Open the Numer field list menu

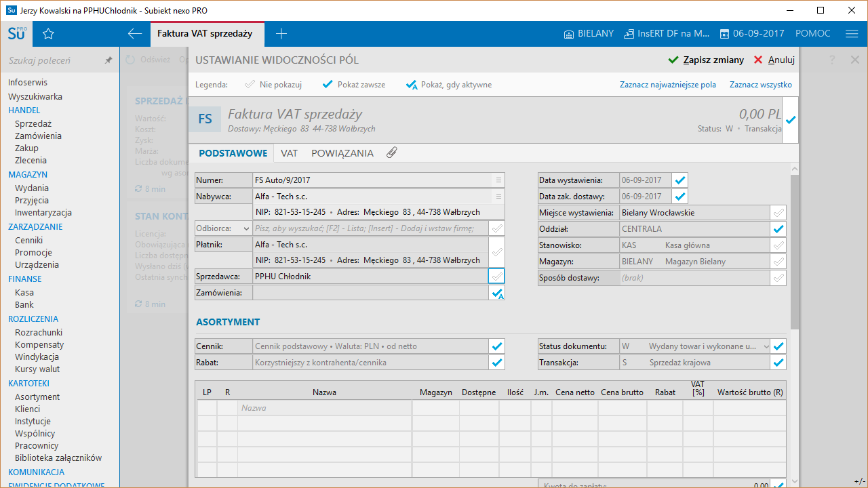coord(498,180)
